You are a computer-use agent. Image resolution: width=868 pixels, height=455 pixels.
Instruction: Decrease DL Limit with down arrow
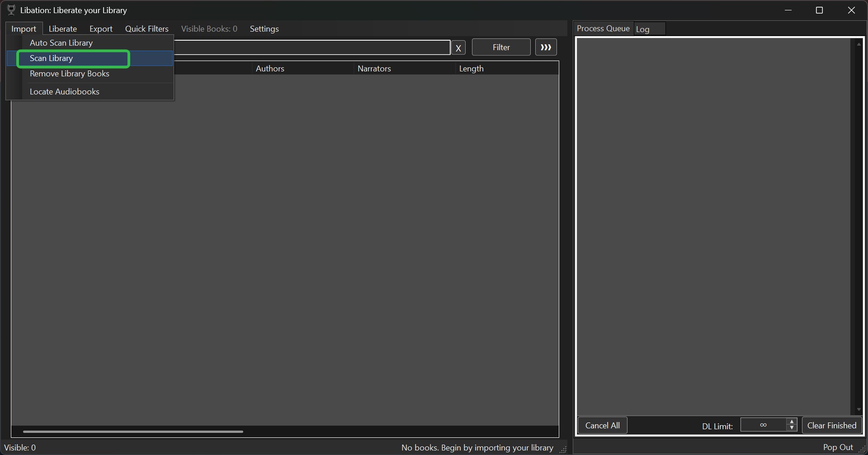click(x=791, y=428)
